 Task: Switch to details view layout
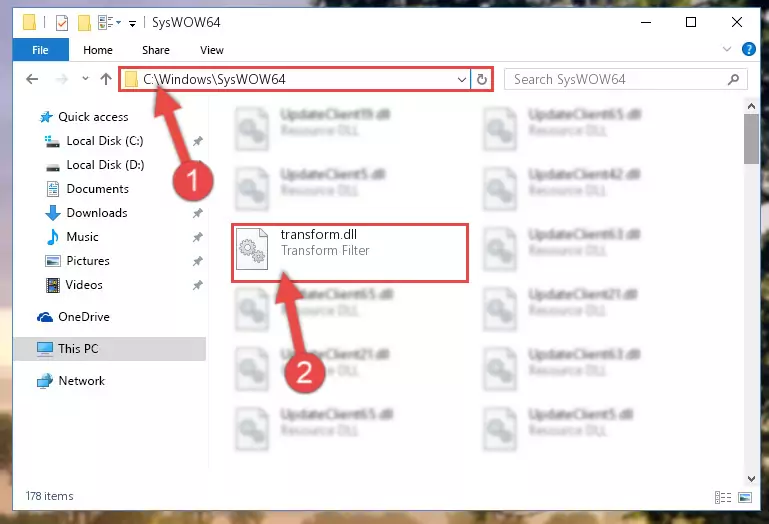723,497
